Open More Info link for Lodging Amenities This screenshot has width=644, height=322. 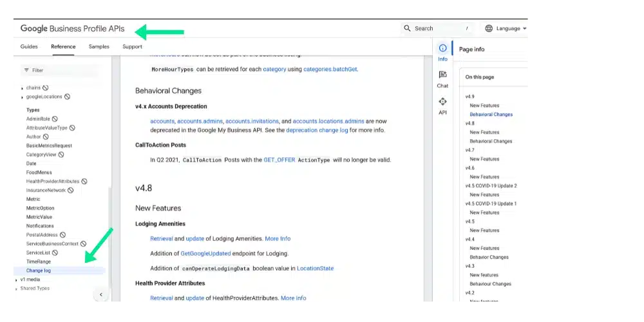pos(278,239)
